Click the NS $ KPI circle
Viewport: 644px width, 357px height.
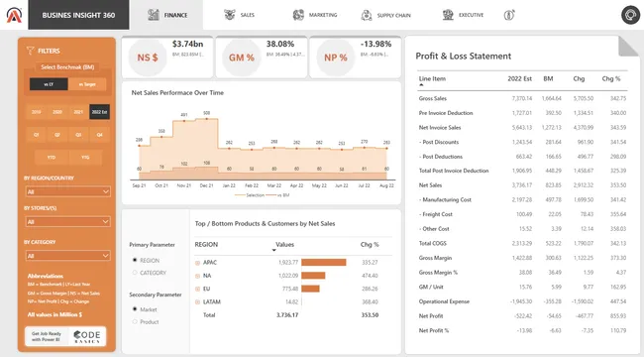pyautogui.click(x=148, y=58)
